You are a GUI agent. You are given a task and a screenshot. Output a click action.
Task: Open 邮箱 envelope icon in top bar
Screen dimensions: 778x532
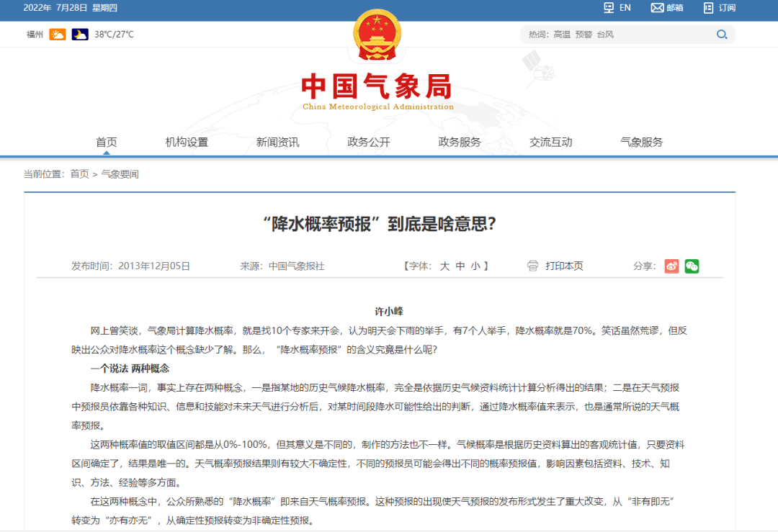pyautogui.click(x=657, y=8)
